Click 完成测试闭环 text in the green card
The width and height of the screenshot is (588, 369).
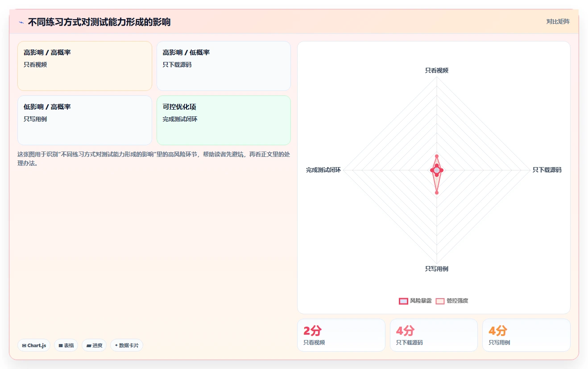[180, 119]
